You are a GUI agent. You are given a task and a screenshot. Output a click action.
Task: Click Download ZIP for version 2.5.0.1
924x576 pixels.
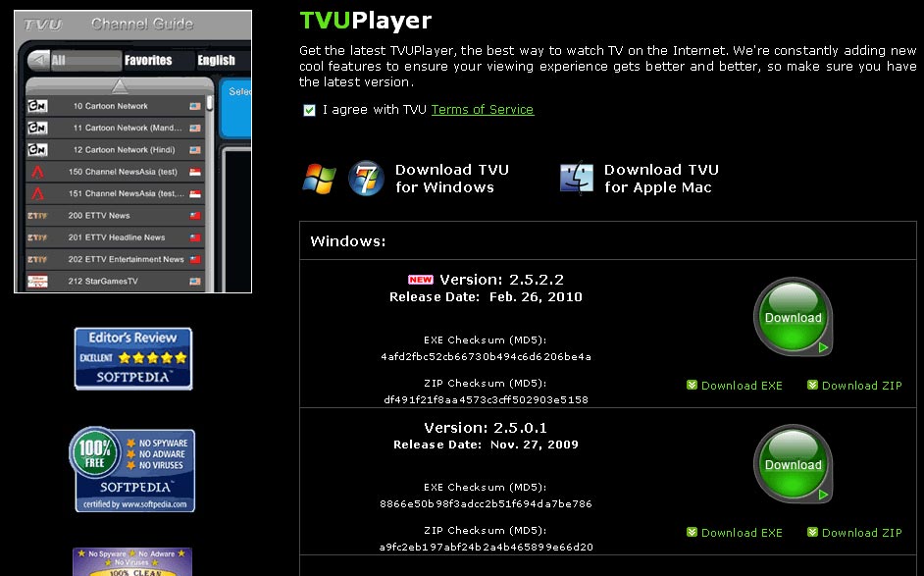pos(861,533)
